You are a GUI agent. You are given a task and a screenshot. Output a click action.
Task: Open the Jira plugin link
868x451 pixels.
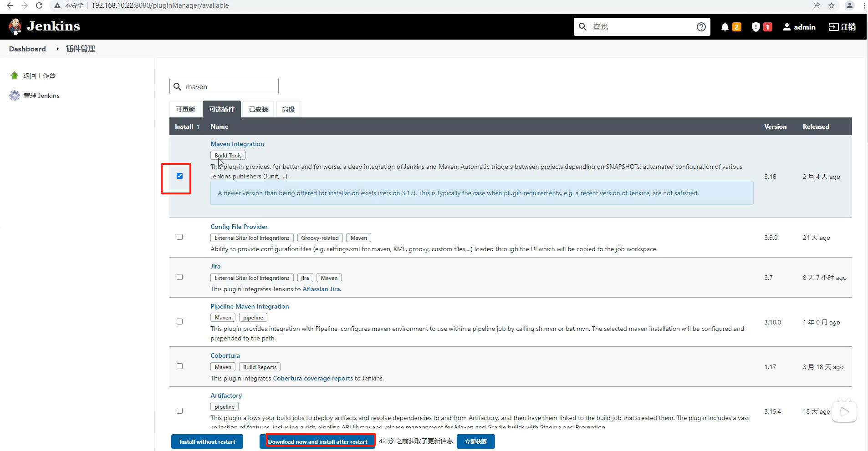tap(215, 266)
